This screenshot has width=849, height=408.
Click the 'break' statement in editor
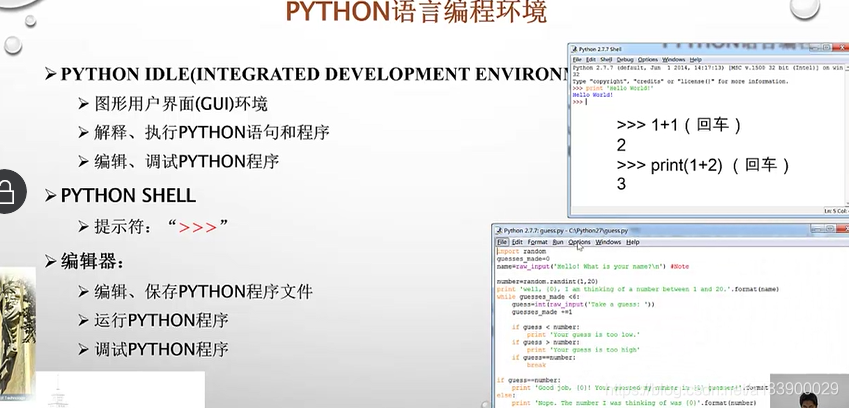pos(536,365)
